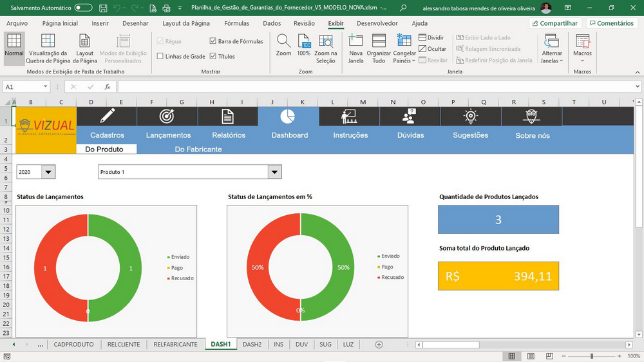This screenshot has height=362, width=644.
Task: Click the Relatórios document icon
Action: [x=227, y=117]
